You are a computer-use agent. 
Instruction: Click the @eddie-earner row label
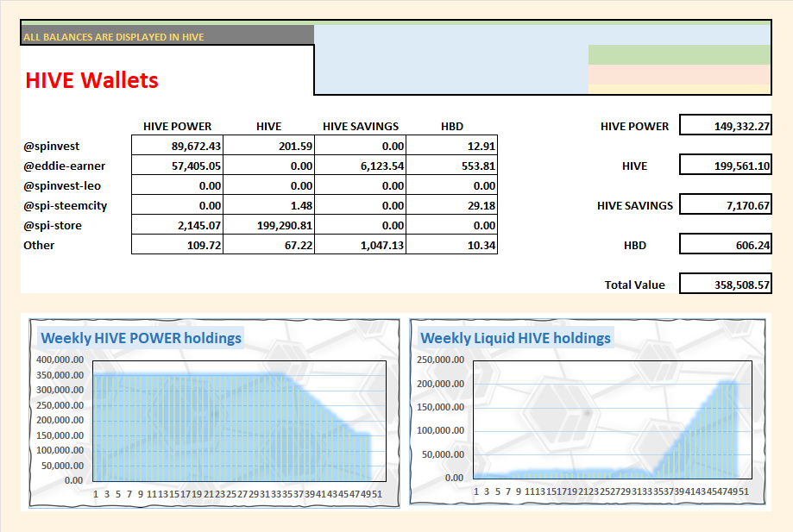[64, 166]
